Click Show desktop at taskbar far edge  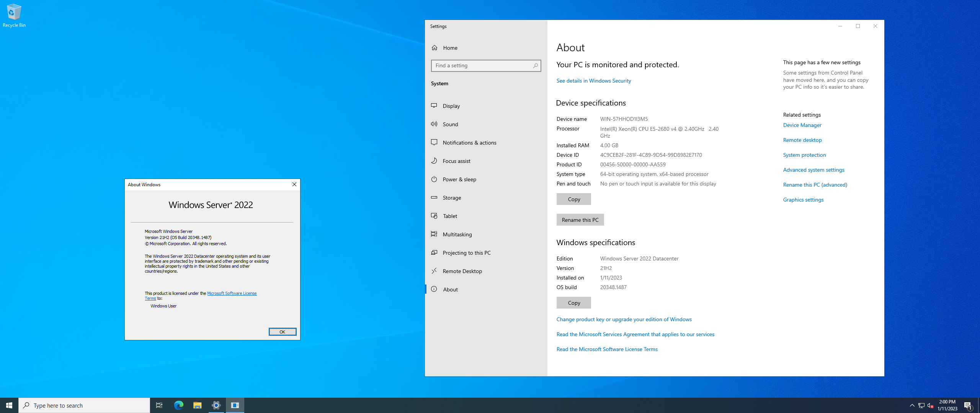pos(979,405)
